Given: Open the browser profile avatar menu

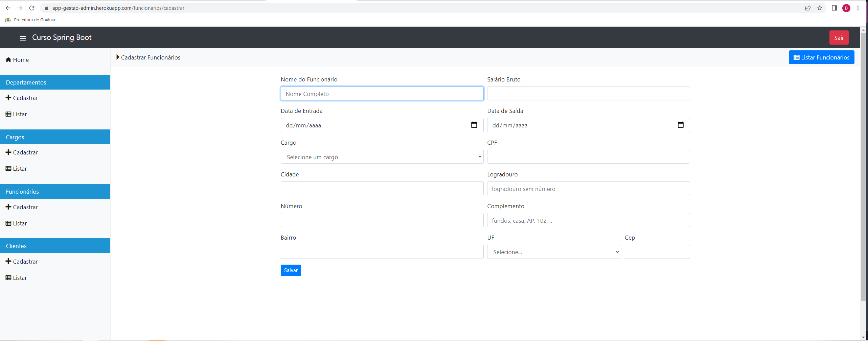Looking at the screenshot, I should pyautogui.click(x=846, y=8).
